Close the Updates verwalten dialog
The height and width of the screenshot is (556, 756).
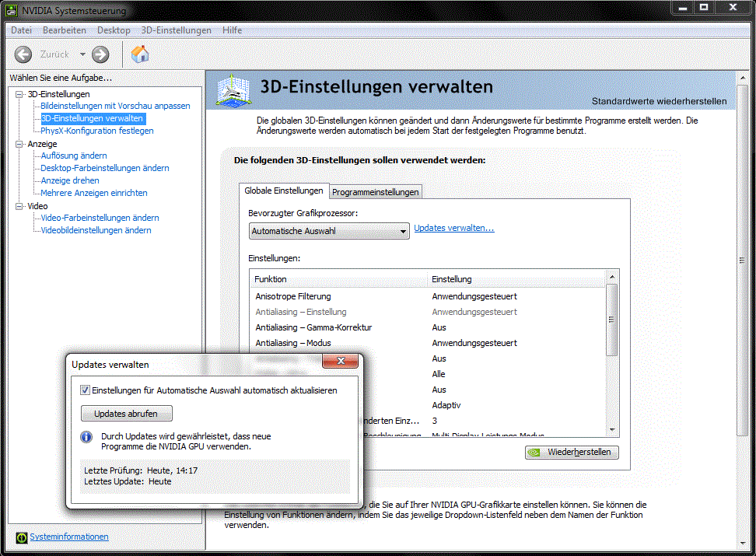point(341,361)
